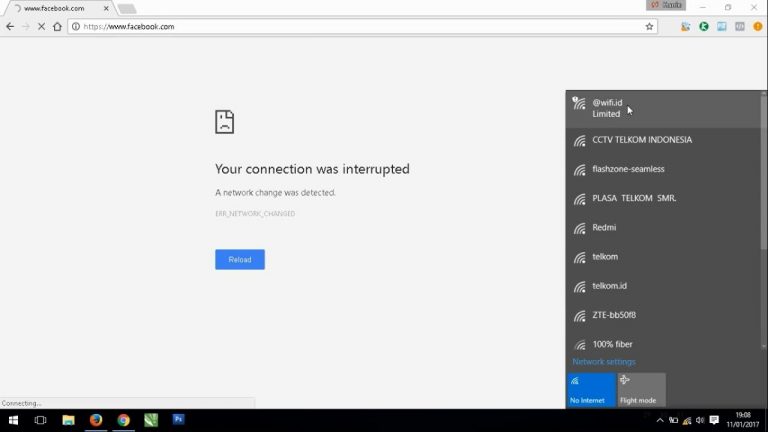The height and width of the screenshot is (432, 768).
Task: Pick the 100% fiber network
Action: point(663,342)
